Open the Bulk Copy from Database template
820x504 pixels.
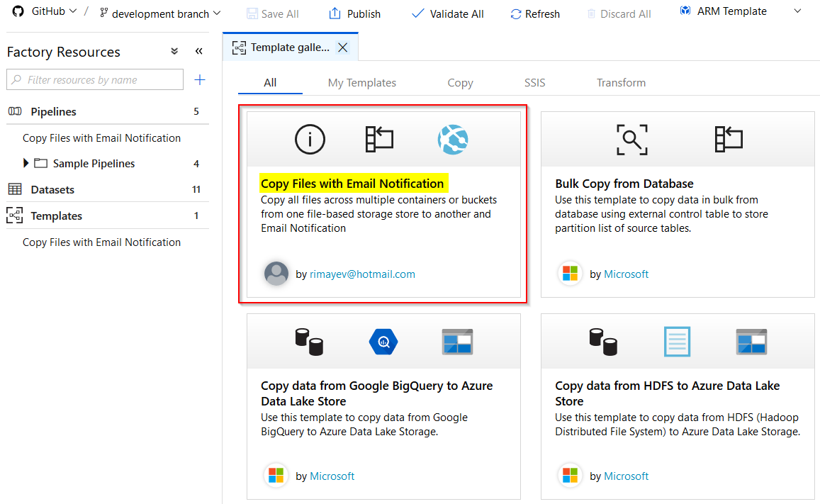tap(624, 184)
